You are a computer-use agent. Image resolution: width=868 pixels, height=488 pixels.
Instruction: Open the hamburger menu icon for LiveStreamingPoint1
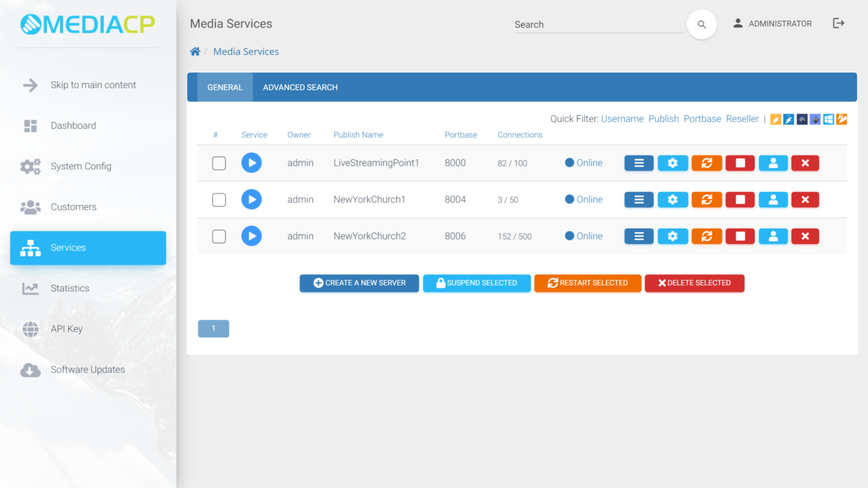click(x=639, y=163)
